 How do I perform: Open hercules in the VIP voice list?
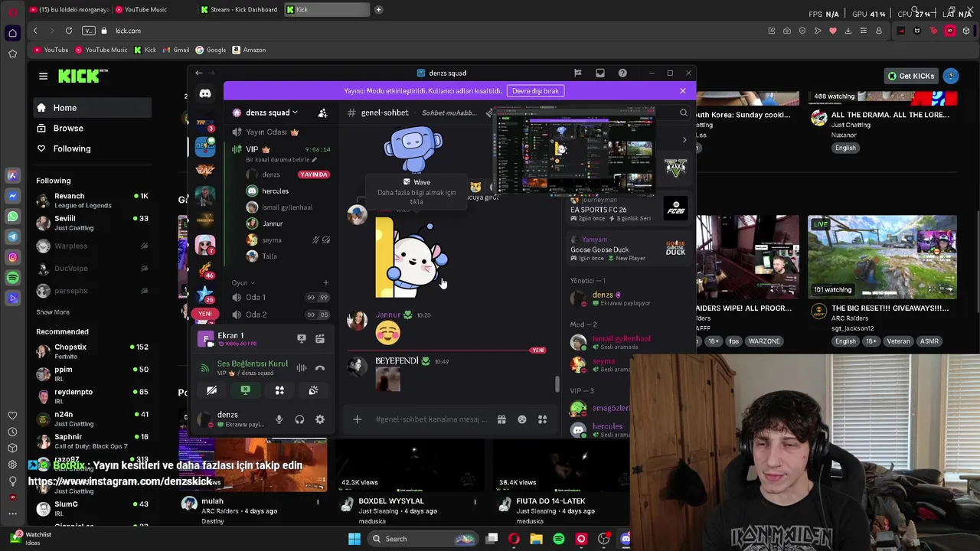click(276, 191)
